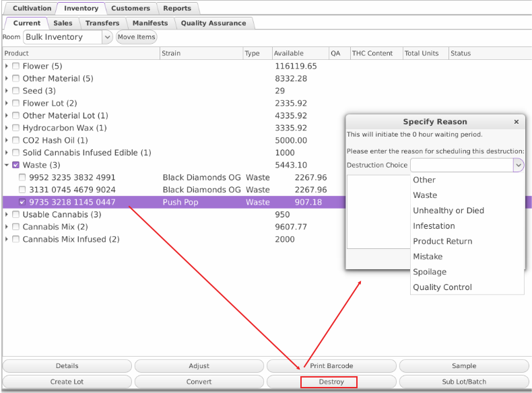This screenshot has width=532, height=393.
Task: Switch to the Cultivation tab
Action: (x=32, y=9)
